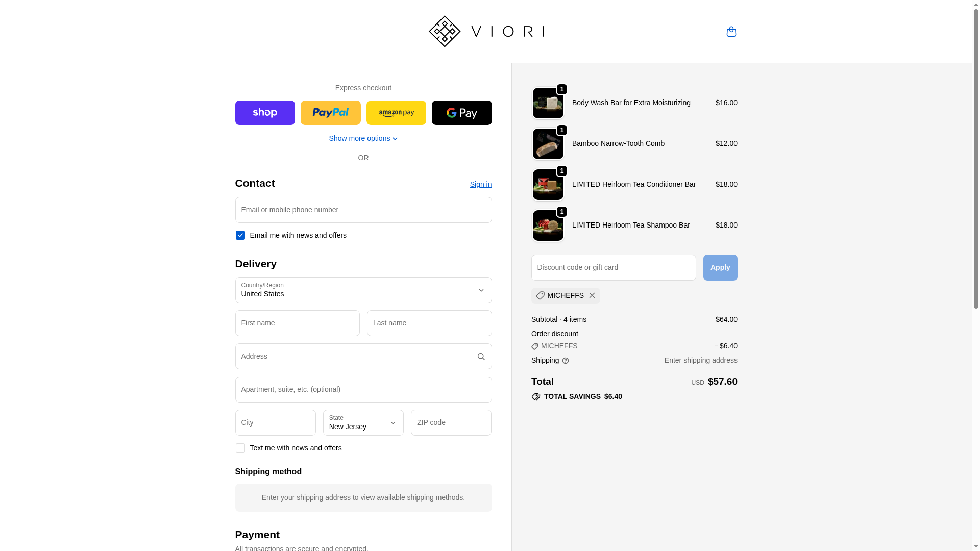Click the Sign in link
Screen dimensions: 980x551
pos(481,184)
